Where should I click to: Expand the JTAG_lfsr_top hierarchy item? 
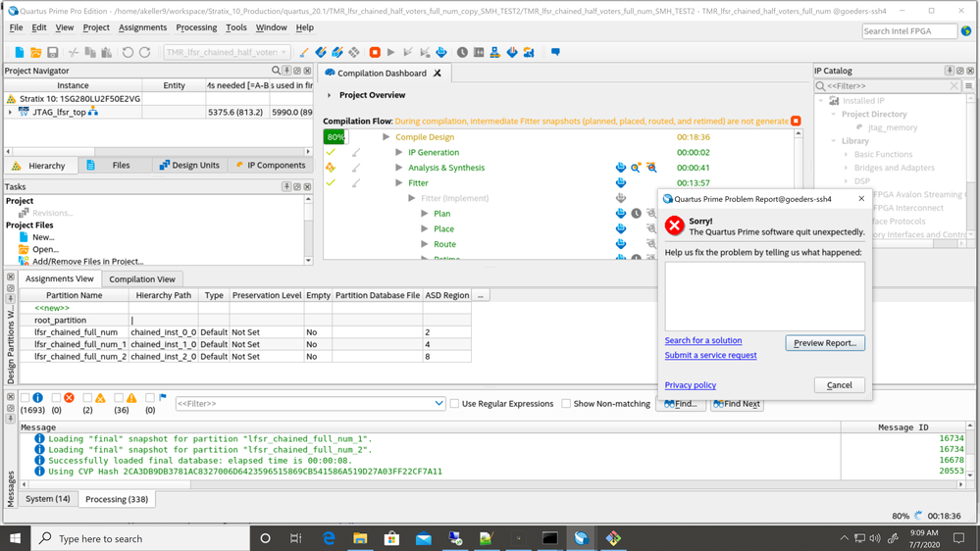tap(11, 113)
